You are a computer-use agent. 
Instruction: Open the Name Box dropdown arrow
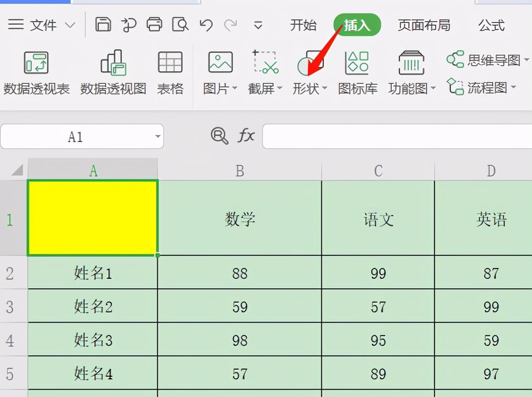[158, 137]
